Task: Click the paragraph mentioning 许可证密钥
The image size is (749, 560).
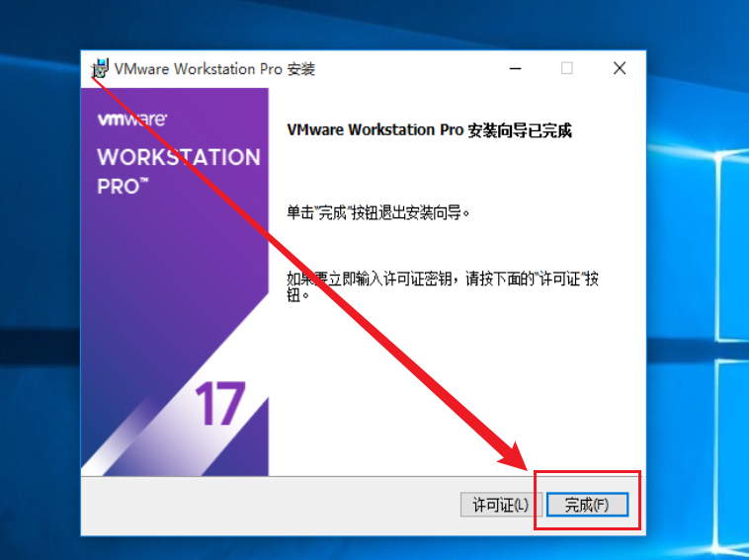Action: coord(443,286)
